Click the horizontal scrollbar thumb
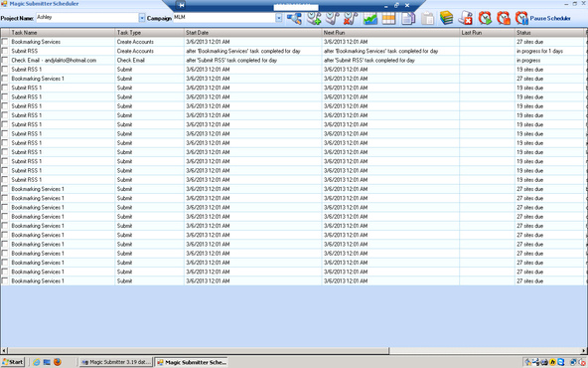The image size is (588, 368). pyautogui.click(x=198, y=351)
